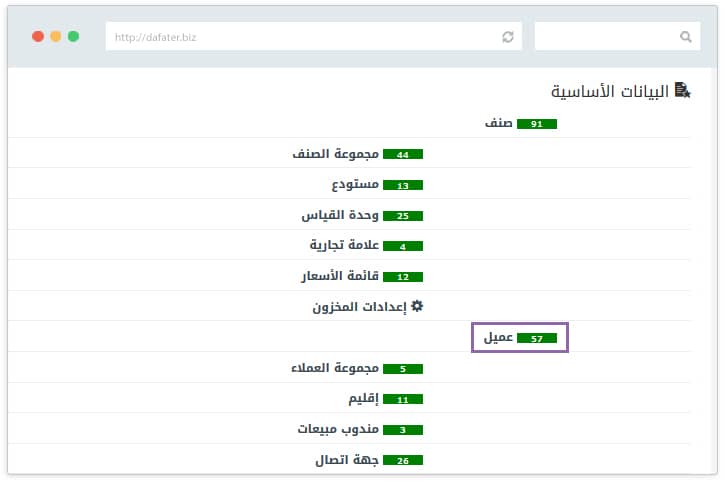Click the dafater.biz address bar
The width and height of the screenshot is (725, 485).
pos(300,37)
